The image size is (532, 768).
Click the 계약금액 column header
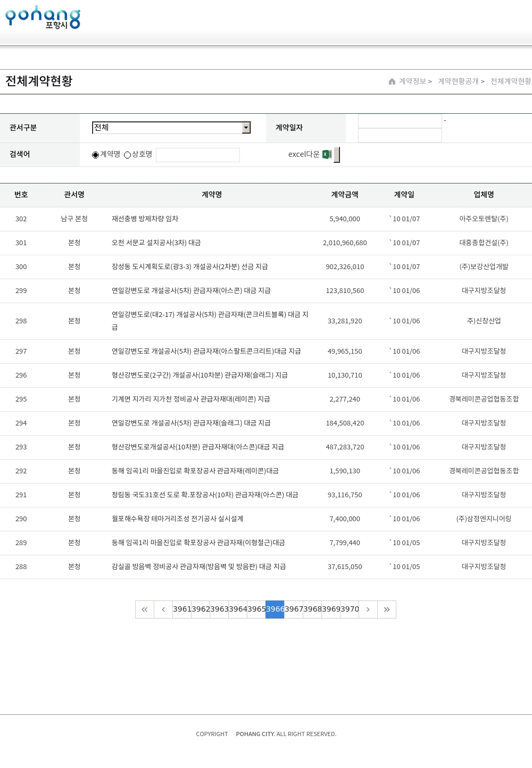coord(345,195)
